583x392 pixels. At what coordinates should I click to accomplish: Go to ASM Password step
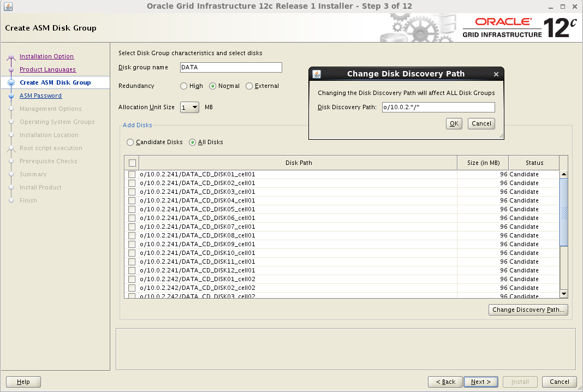[40, 96]
